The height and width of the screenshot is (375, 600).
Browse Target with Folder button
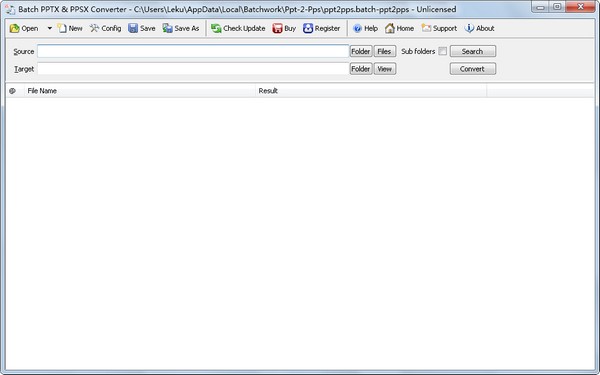[x=361, y=69]
